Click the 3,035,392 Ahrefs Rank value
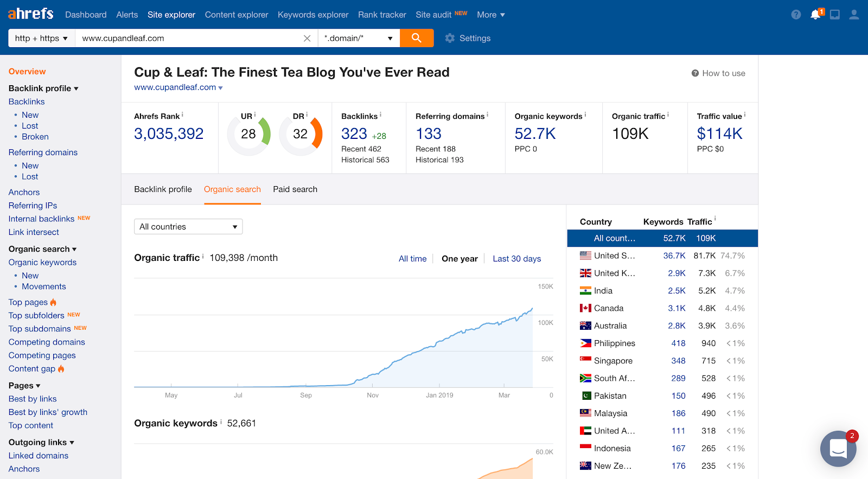868x479 pixels. coord(169,134)
